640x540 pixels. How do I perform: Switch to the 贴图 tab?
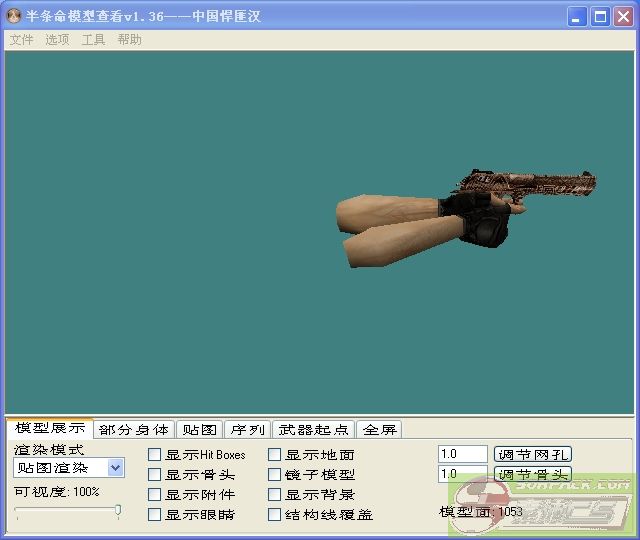198,430
